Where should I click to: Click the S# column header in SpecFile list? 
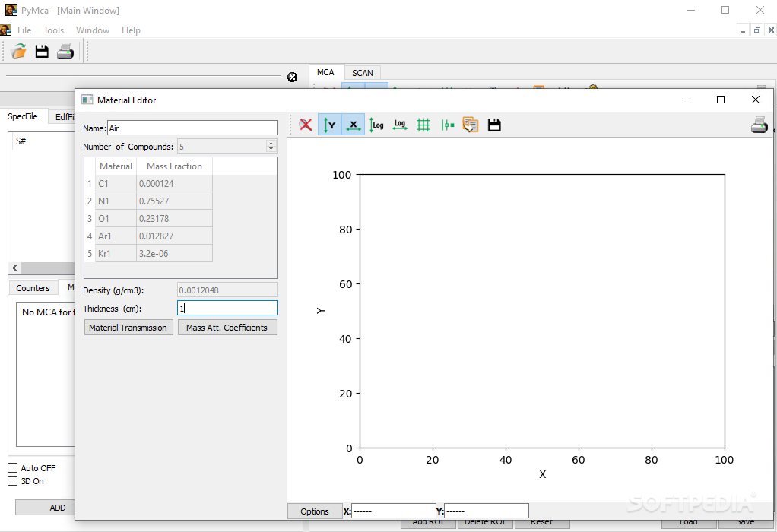(21, 141)
